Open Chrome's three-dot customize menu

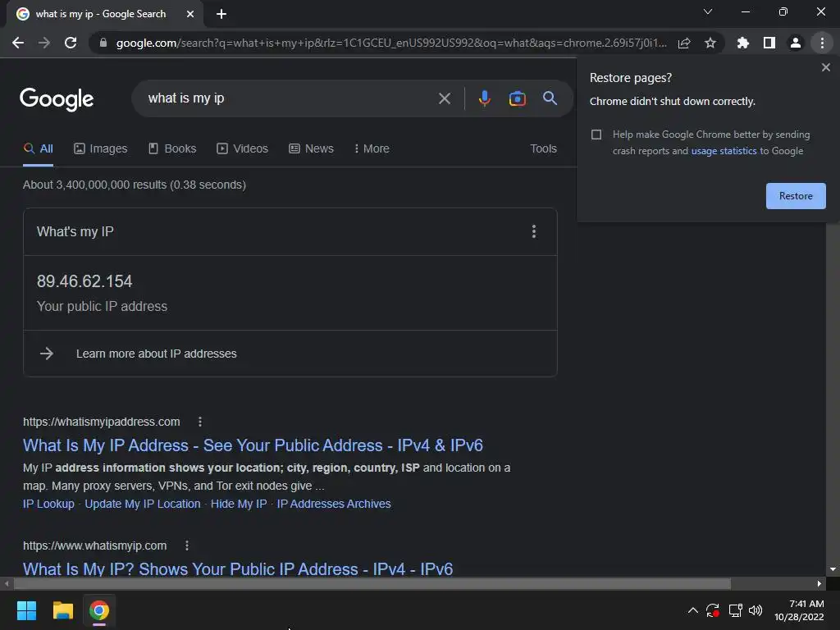tap(822, 43)
